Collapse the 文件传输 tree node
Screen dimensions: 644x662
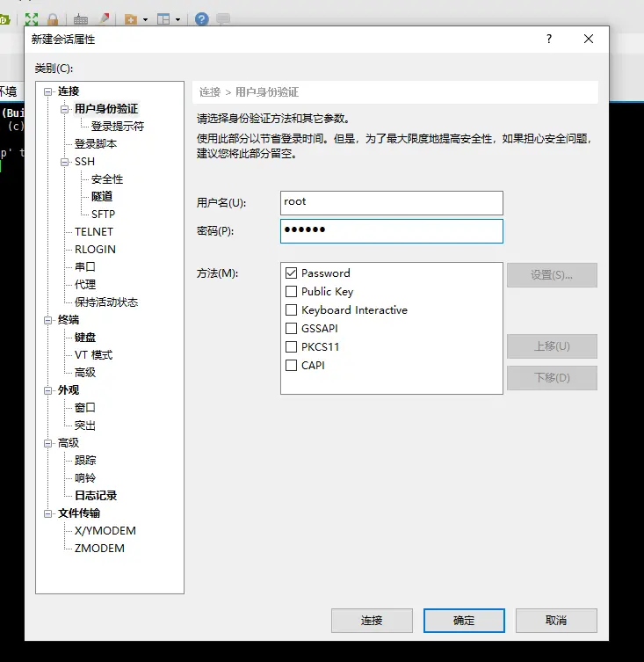48,513
